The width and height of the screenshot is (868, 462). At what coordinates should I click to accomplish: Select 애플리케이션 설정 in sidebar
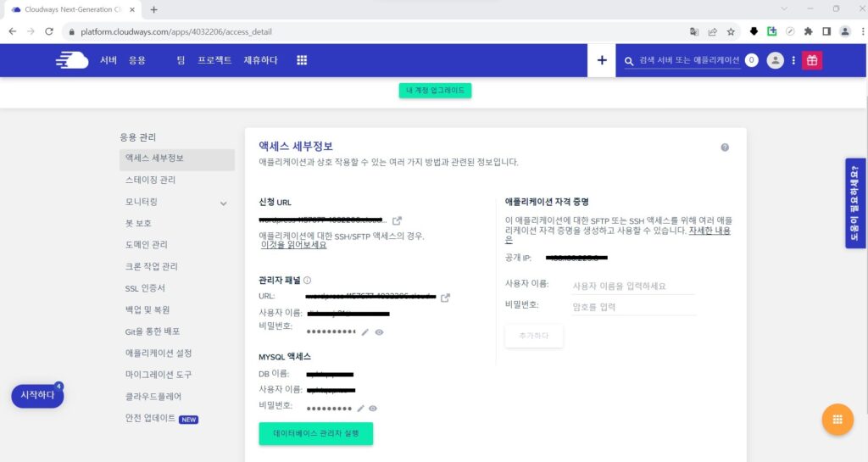tap(159, 353)
